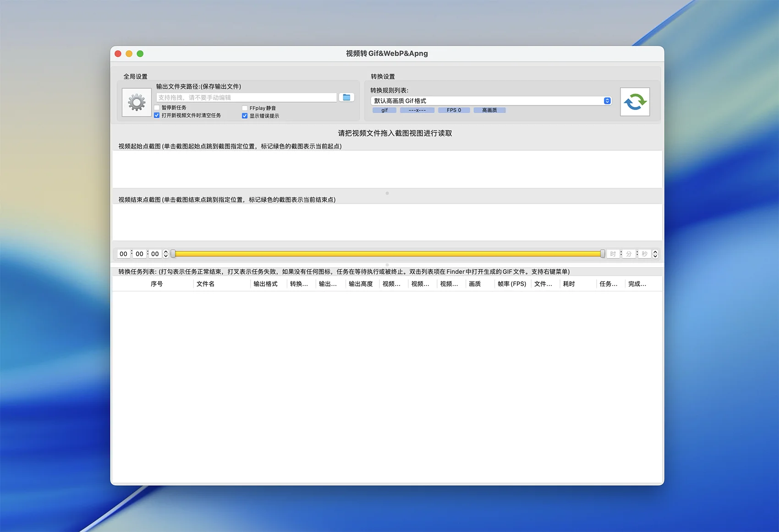Click the FPS 0 tag
The image size is (779, 532).
tap(454, 110)
